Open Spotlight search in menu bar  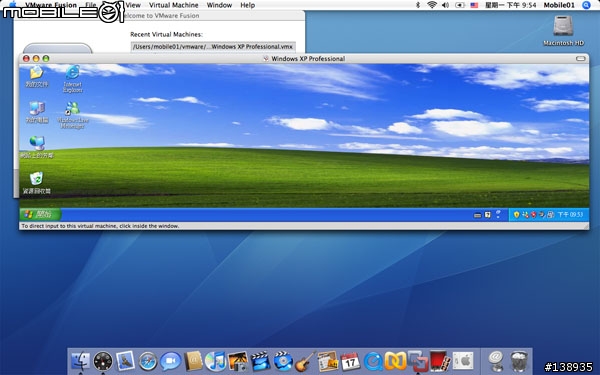pos(586,5)
